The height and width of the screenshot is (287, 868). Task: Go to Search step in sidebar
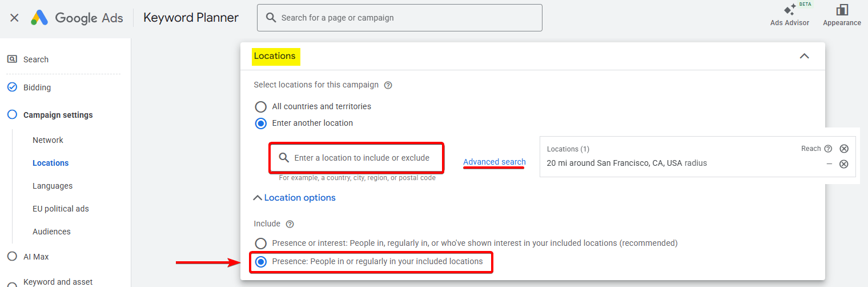tap(36, 59)
